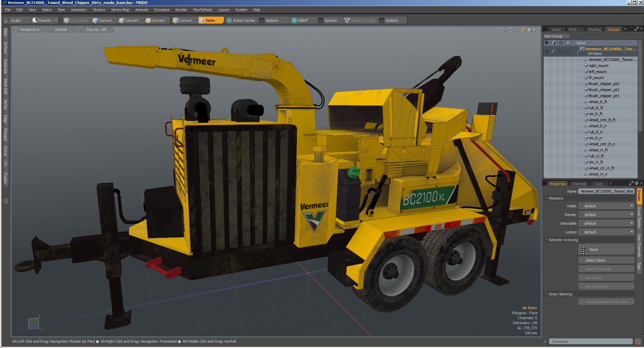
Task: Select the rim_lt_ft item in list
Action: (x=595, y=114)
